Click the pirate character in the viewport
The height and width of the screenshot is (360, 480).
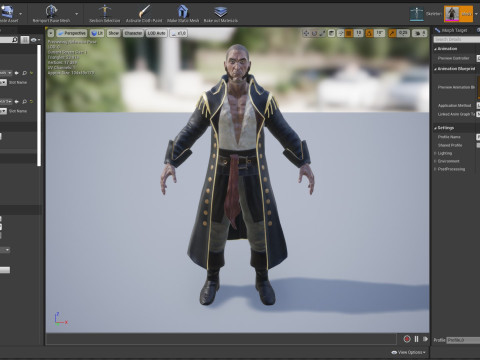pos(237,175)
